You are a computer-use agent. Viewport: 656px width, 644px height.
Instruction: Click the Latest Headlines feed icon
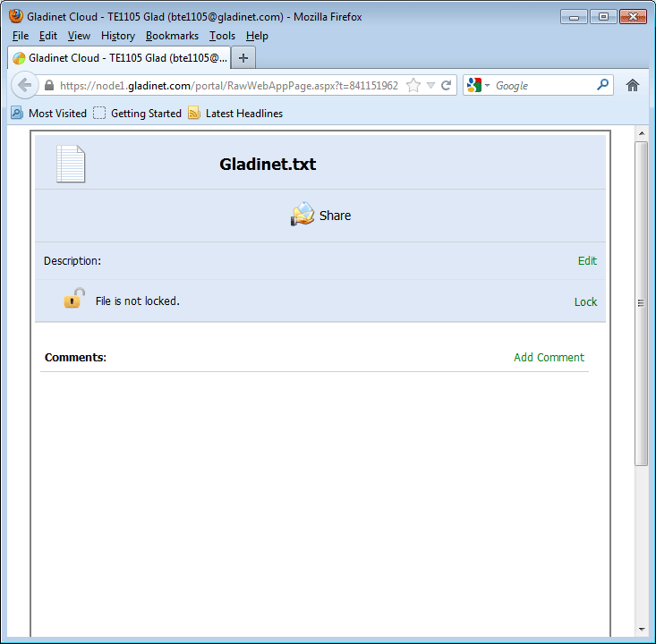[194, 113]
